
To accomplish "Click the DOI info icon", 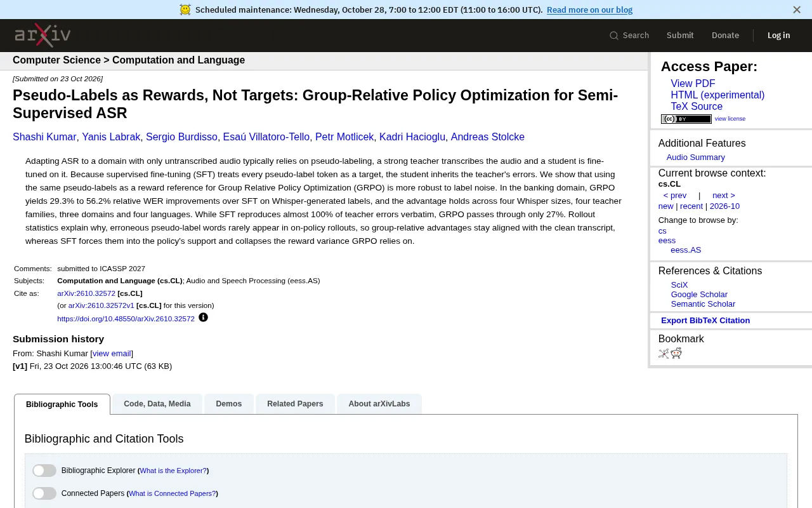I will (x=203, y=317).
